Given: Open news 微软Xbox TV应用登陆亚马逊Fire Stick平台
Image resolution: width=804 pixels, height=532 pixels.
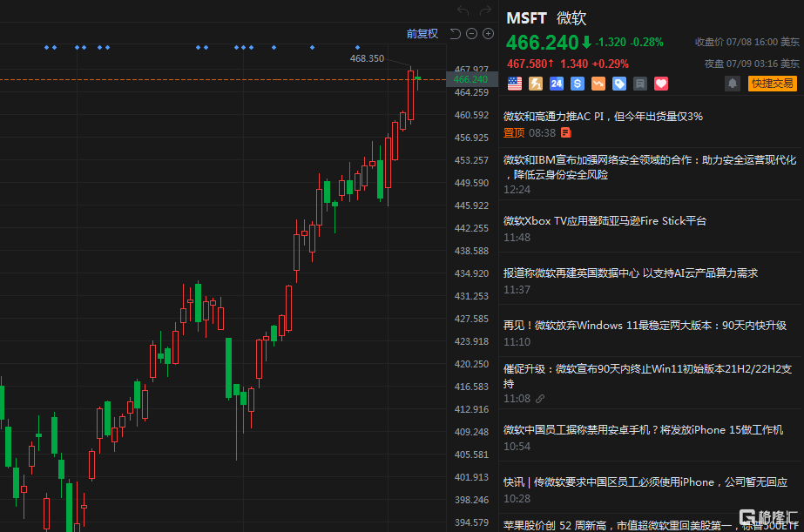Looking at the screenshot, I should pos(605,221).
